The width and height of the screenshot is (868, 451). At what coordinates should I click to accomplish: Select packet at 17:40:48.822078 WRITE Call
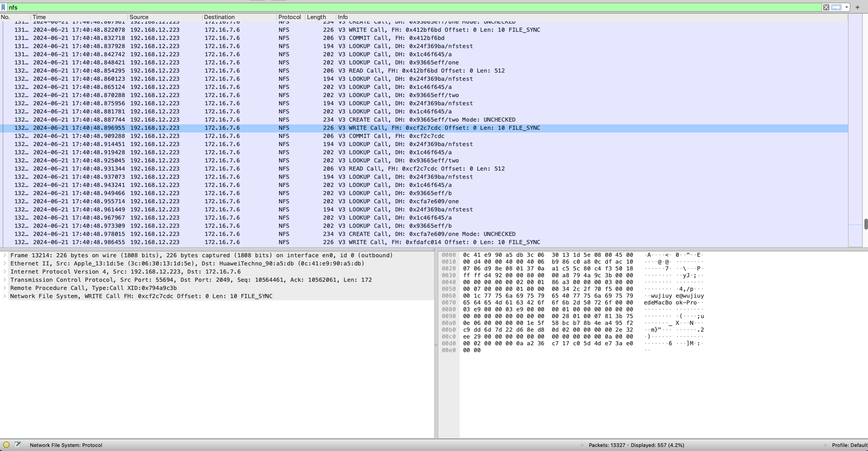[x=424, y=30]
